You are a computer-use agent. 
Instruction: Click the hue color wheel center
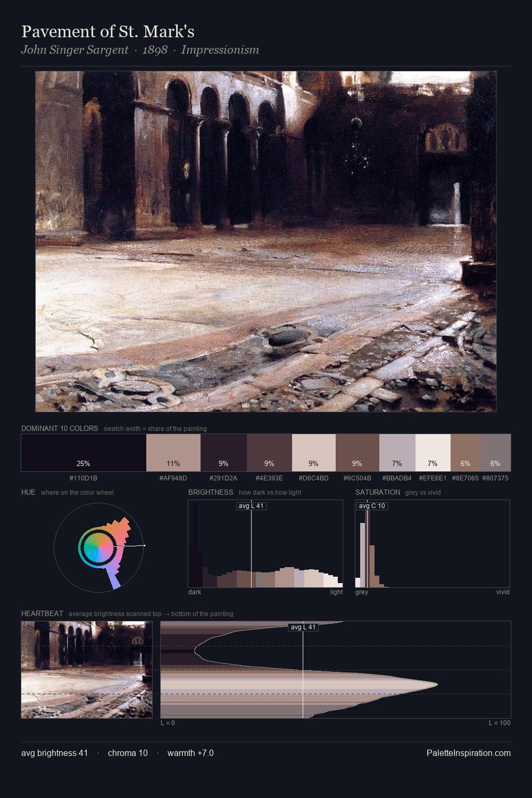99,546
